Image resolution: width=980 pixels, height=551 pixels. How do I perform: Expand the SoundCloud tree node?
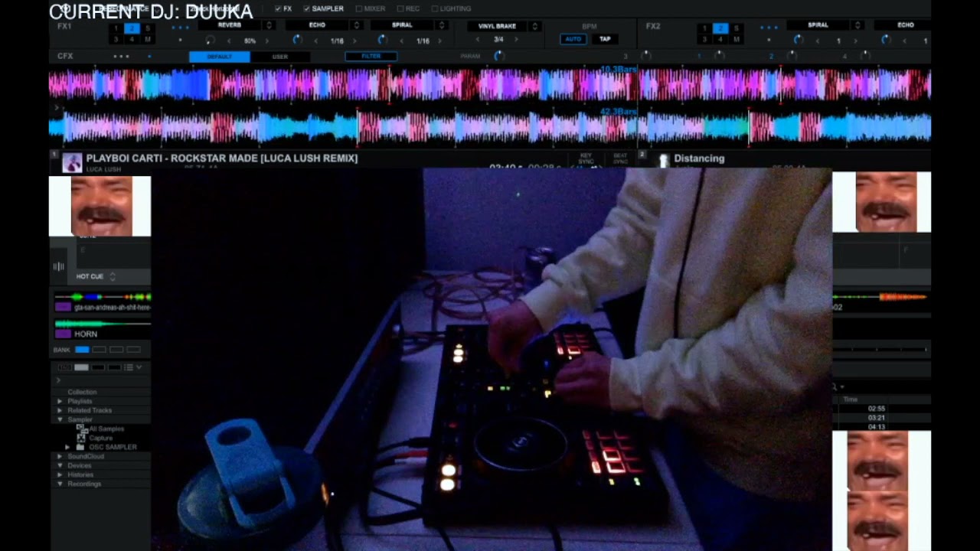[x=60, y=456]
